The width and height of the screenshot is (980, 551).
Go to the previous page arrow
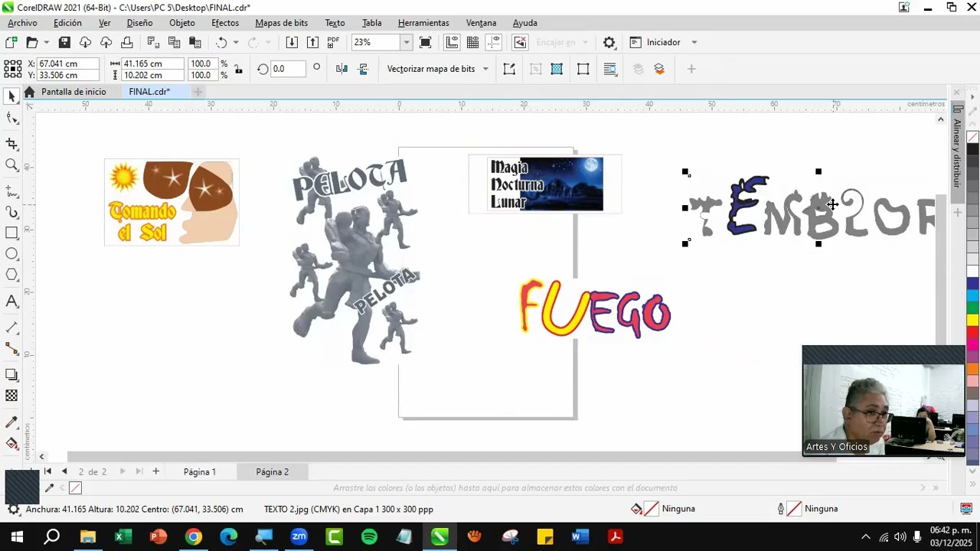coord(64,471)
